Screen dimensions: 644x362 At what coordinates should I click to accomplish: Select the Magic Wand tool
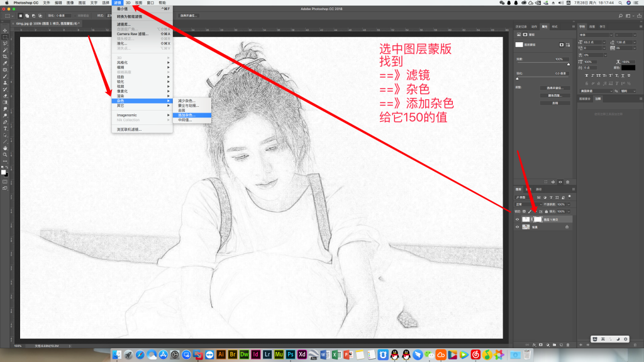point(5,50)
